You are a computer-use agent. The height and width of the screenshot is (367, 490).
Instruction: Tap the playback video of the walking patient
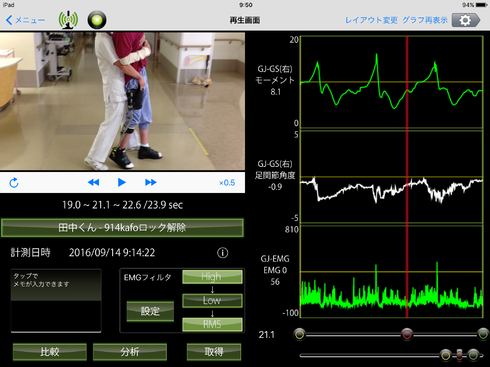click(x=122, y=101)
